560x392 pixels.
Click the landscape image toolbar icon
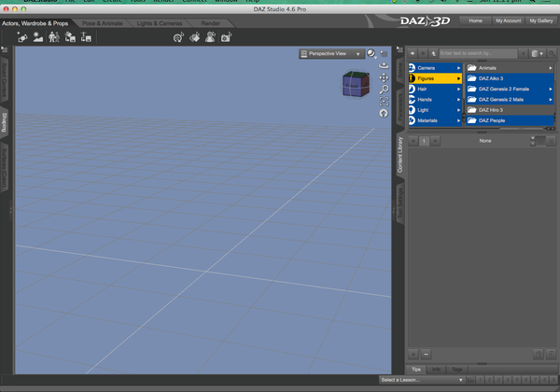coord(38,36)
